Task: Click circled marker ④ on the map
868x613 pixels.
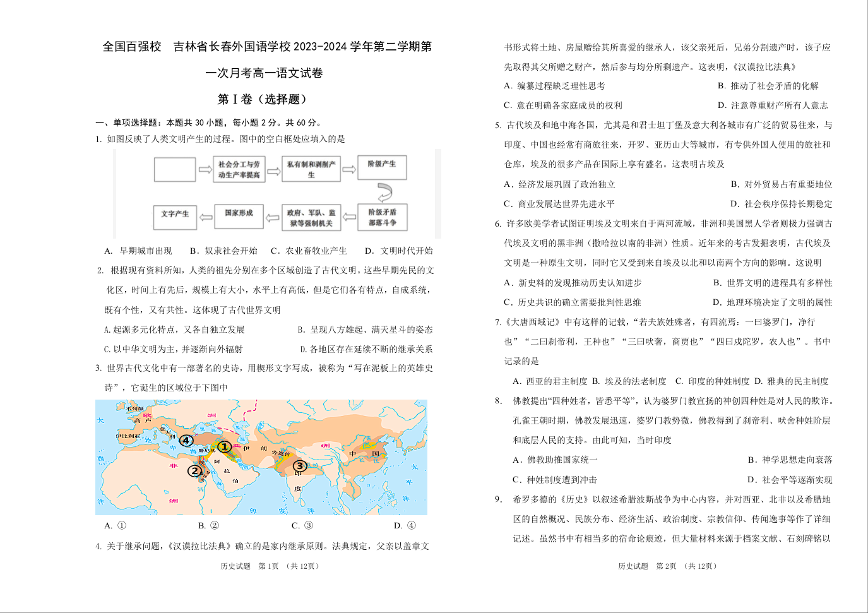Action: click(x=186, y=440)
